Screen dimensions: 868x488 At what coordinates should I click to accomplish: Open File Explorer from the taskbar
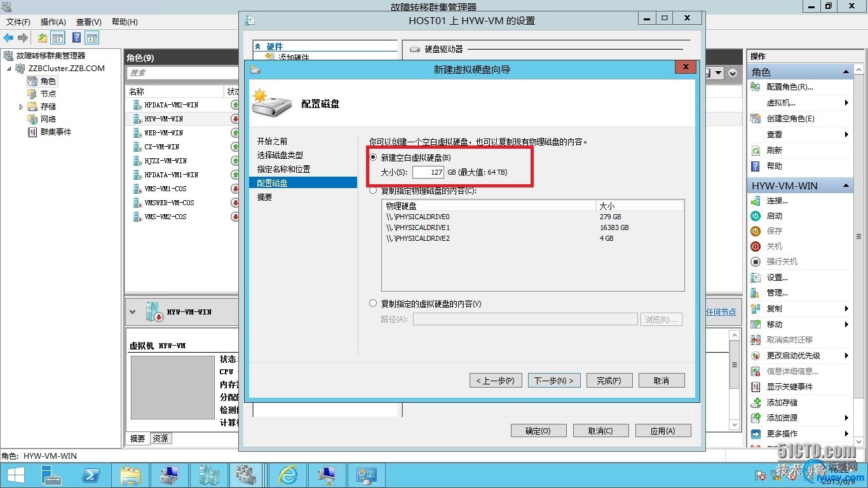coord(130,475)
